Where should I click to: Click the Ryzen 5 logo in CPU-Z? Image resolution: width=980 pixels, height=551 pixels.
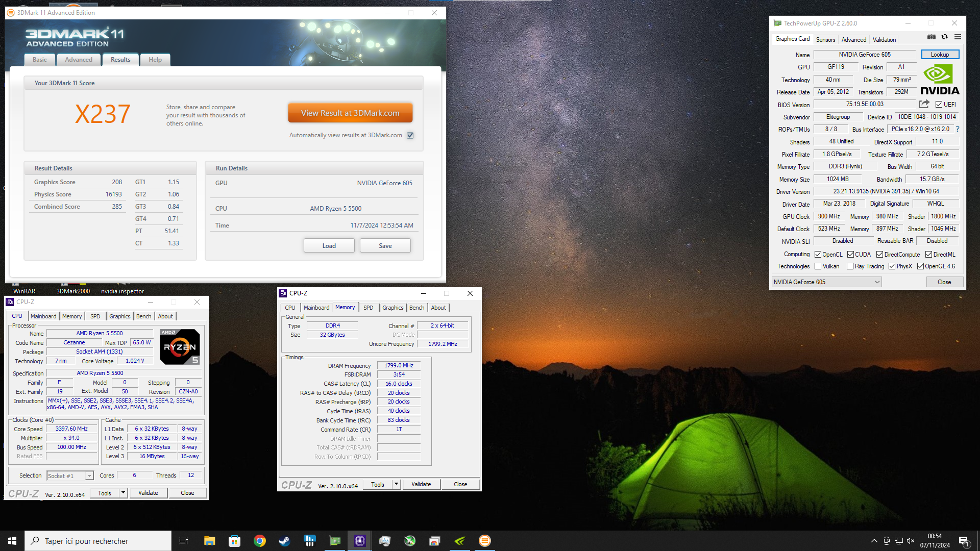tap(180, 347)
